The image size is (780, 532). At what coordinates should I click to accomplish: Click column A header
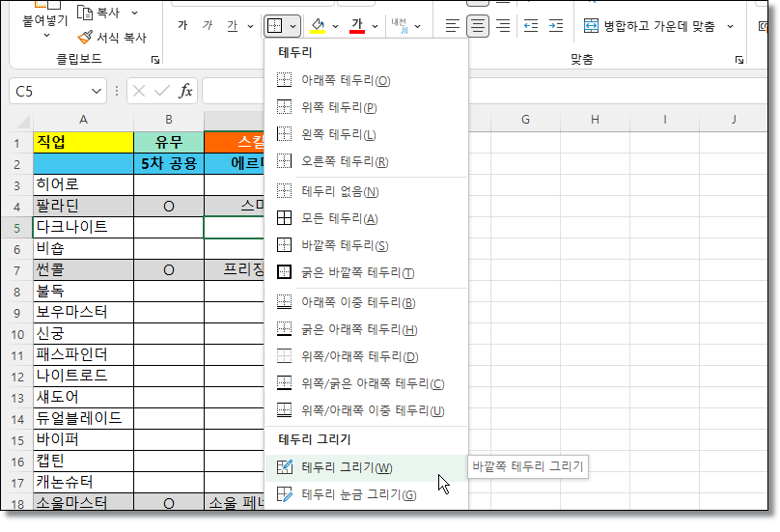83,120
